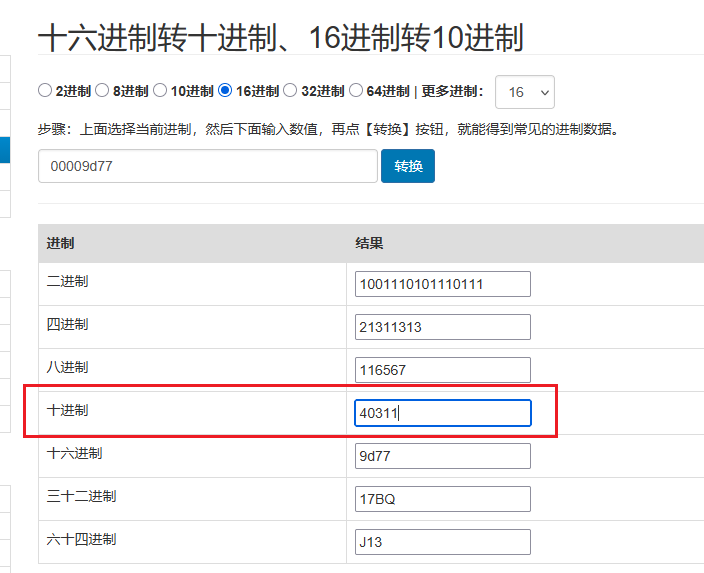Click the 进制 column header

point(60,243)
